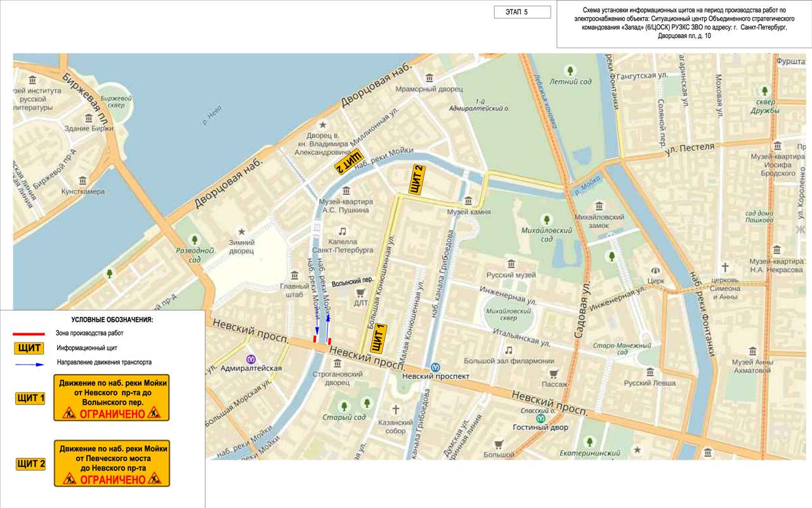Click the Строгановский дворец museum icon
Viewport: 812px width, 508px height.
[336, 363]
